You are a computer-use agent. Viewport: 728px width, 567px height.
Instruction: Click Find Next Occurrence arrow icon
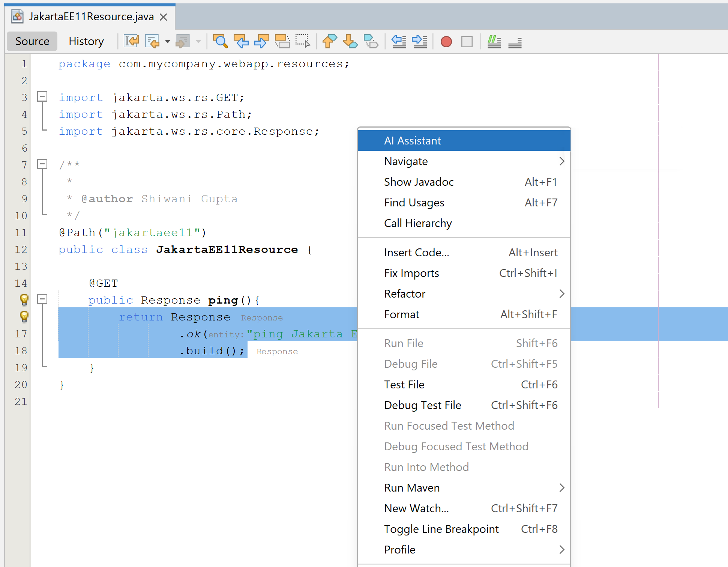pos(261,41)
